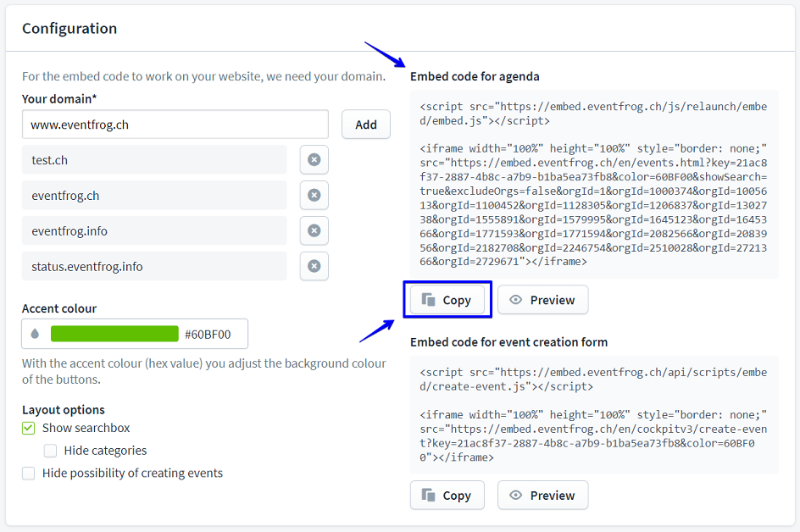Delete the eventfrog.ch domain from list
The width and height of the screenshot is (800, 532).
(314, 196)
